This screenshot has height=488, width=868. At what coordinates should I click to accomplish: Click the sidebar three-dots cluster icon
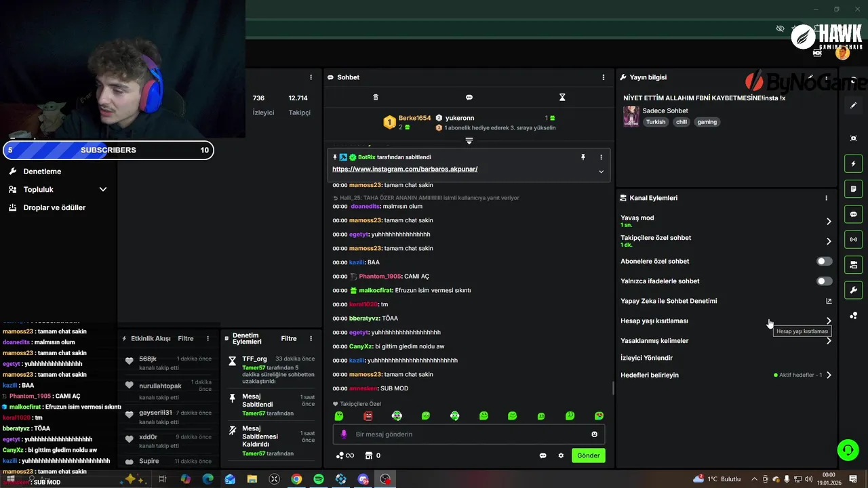click(x=853, y=316)
